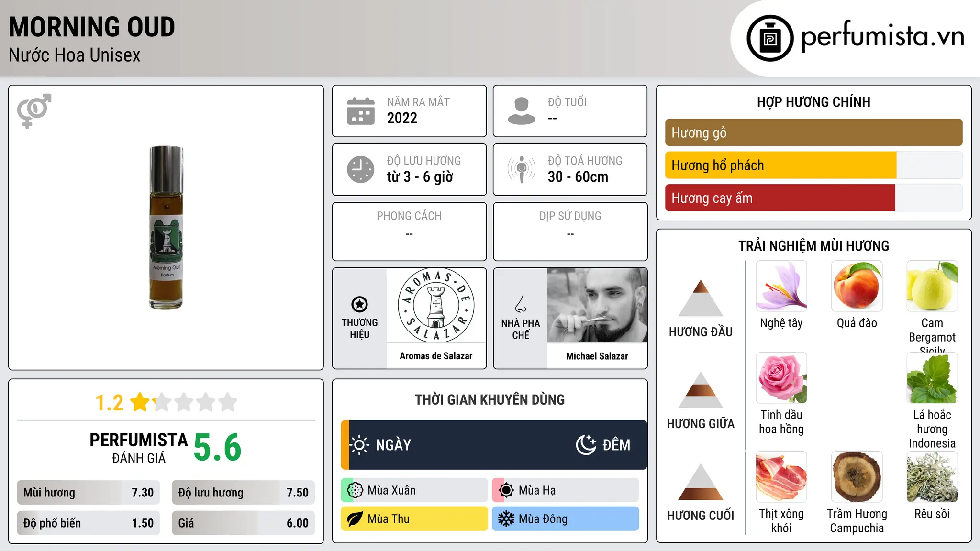Click the sillage value 30 - 60cm

pos(578,177)
